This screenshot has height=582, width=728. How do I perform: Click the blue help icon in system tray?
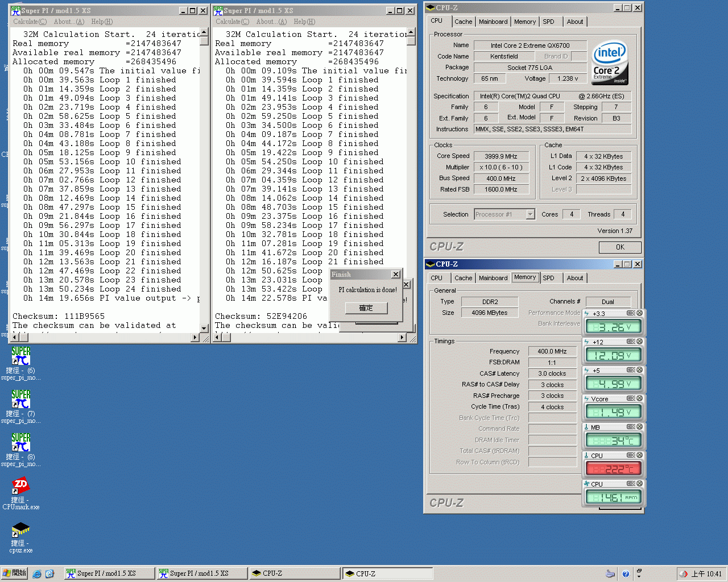(626, 574)
